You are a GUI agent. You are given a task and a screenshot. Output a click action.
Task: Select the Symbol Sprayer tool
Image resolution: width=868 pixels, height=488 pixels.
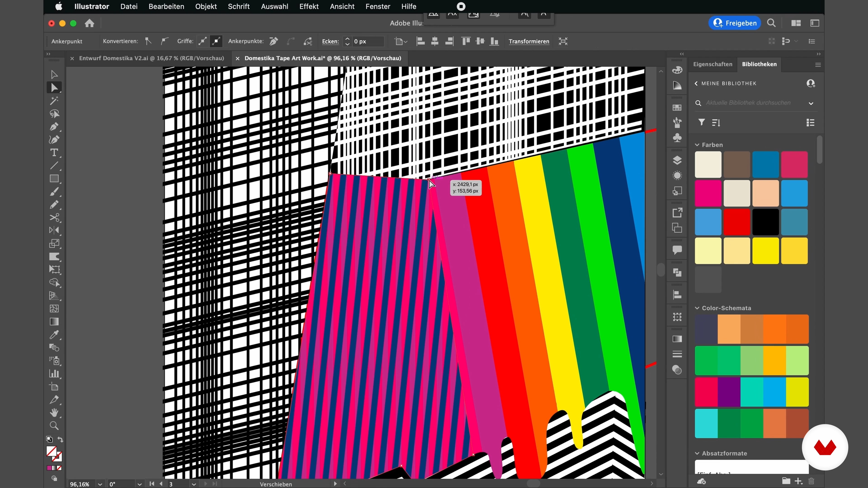[x=54, y=361]
